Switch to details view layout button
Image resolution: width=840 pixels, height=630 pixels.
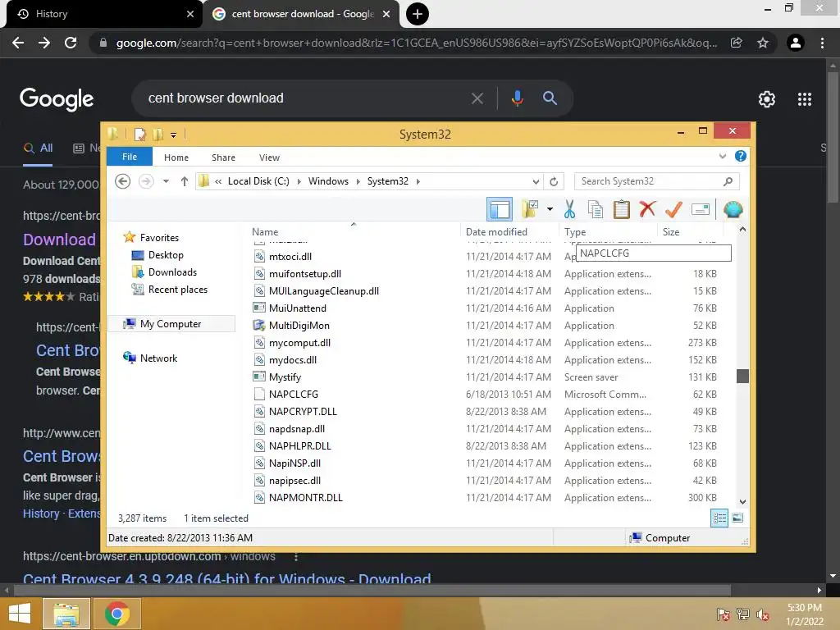(719, 518)
